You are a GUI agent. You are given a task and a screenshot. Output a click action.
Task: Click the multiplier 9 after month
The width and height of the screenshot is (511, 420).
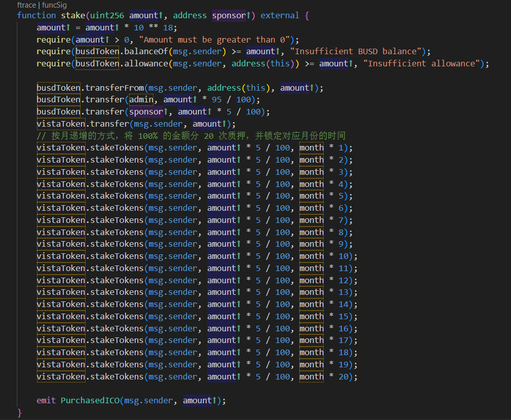pyautogui.click(x=341, y=244)
